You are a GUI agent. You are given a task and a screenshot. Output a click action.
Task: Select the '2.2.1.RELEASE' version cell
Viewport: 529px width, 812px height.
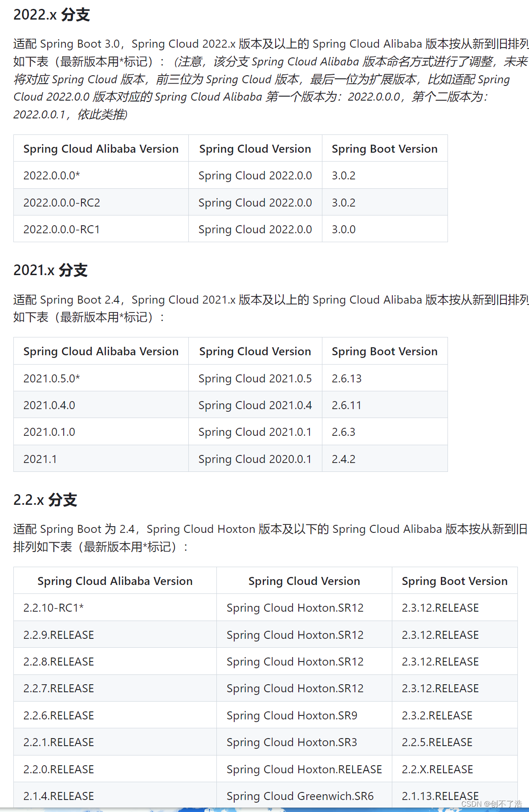click(115, 742)
